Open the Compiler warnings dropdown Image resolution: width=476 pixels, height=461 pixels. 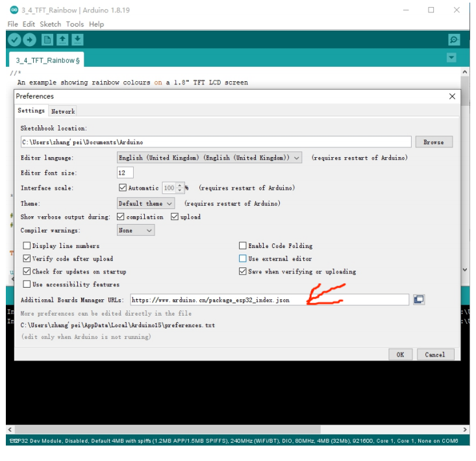tap(135, 230)
